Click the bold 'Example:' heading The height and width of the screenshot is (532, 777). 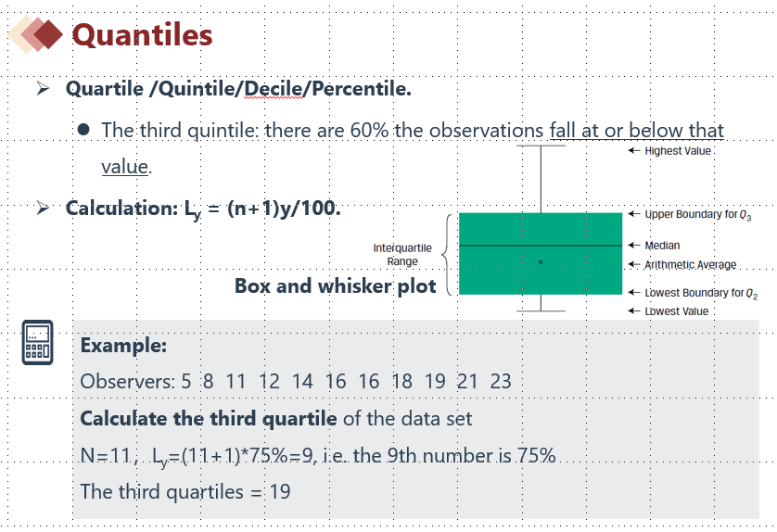pos(123,346)
